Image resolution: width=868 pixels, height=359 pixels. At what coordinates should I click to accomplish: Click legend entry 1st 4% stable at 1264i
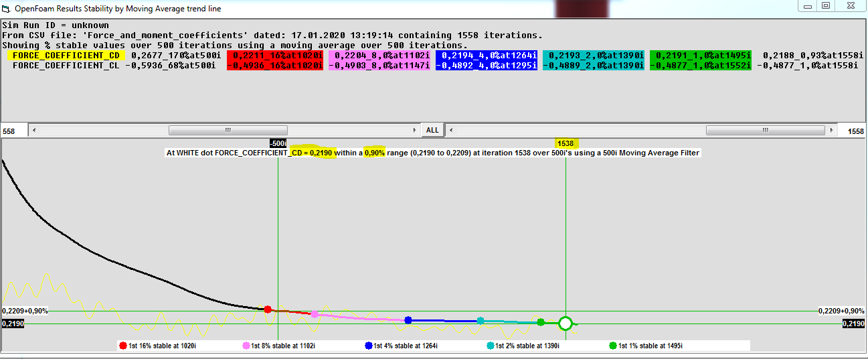coord(402,346)
